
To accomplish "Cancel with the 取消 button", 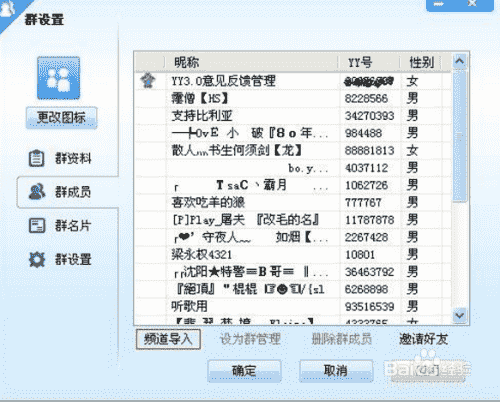I will pos(336,371).
